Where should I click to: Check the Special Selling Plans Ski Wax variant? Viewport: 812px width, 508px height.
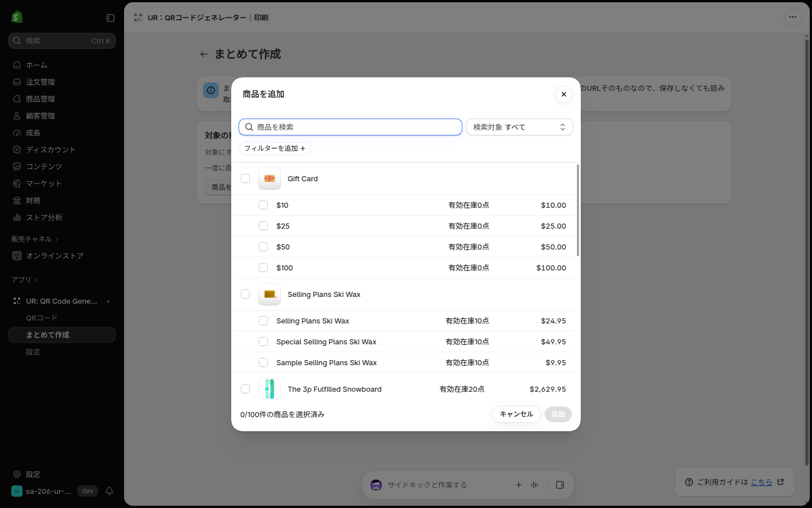[263, 341]
